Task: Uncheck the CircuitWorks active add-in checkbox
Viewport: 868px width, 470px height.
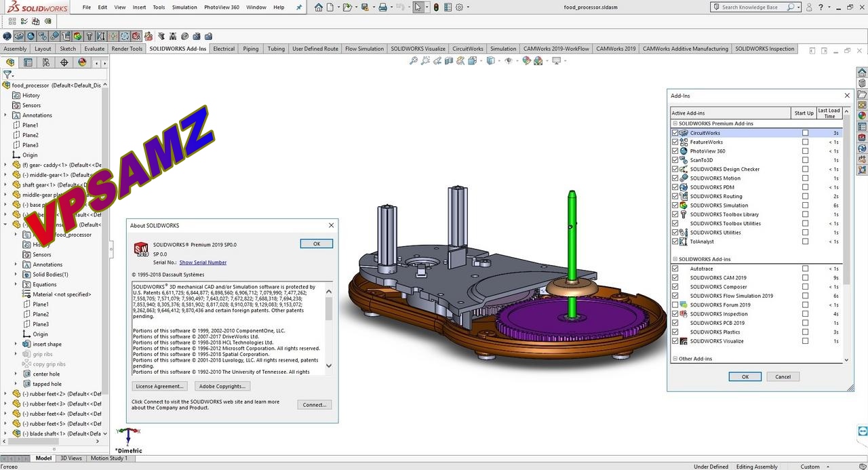Action: pyautogui.click(x=675, y=133)
